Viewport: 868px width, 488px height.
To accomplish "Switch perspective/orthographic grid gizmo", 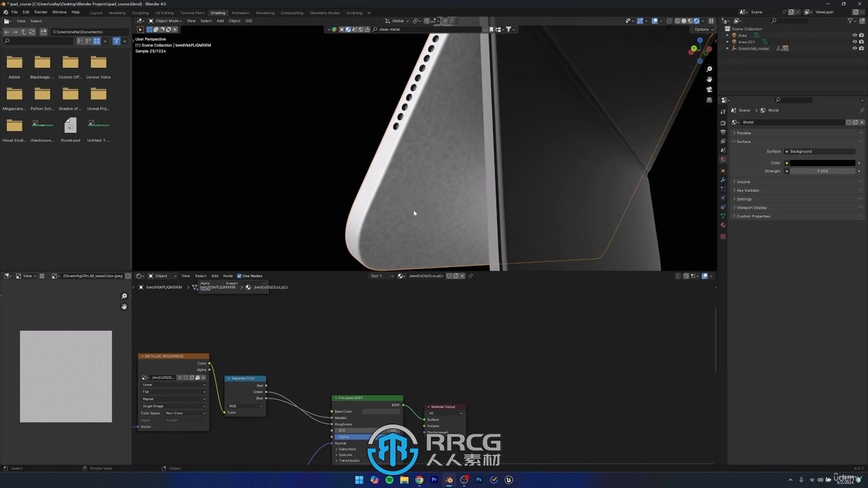I will coord(709,100).
